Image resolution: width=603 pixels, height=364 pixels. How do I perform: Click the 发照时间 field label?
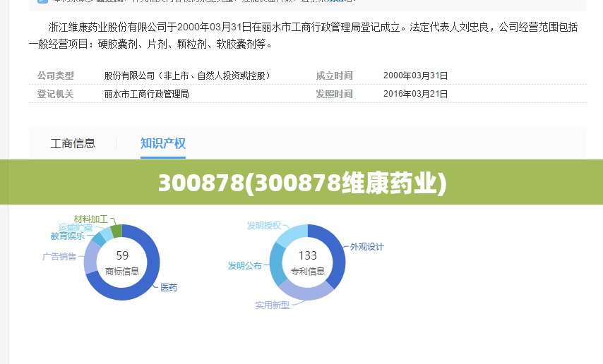click(334, 94)
